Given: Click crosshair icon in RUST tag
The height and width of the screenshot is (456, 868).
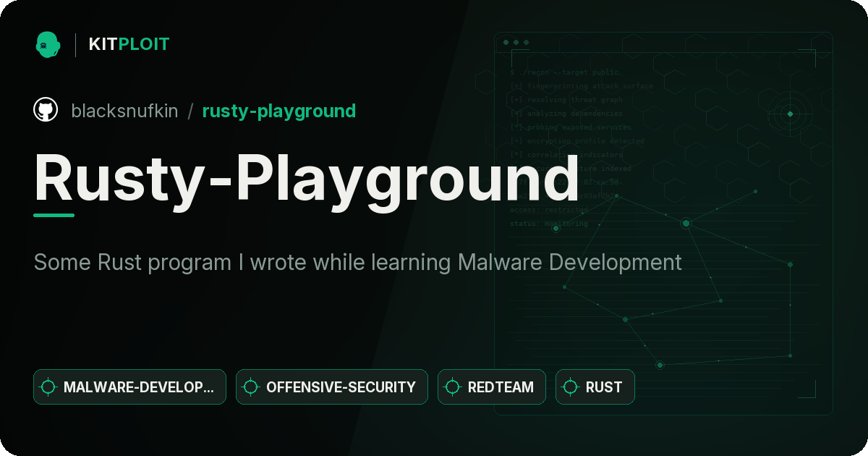Looking at the screenshot, I should coord(571,387).
